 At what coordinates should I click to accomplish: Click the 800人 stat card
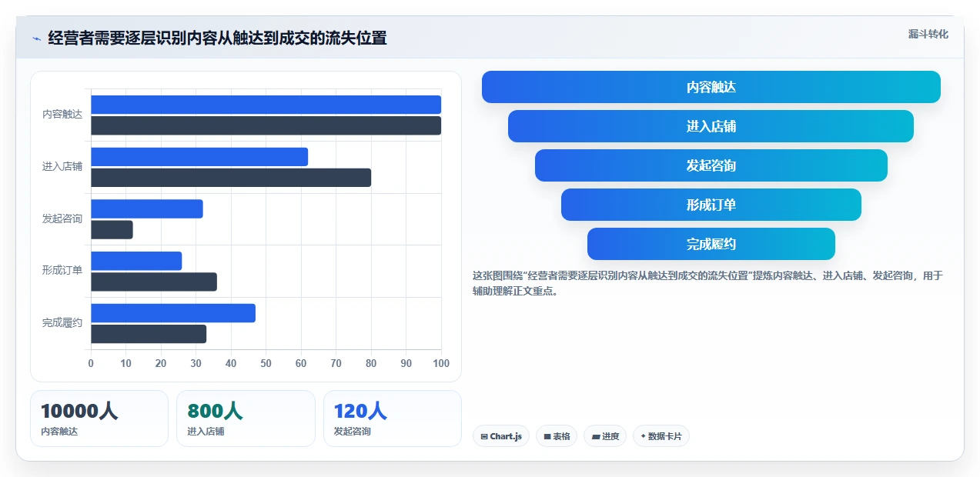tap(246, 419)
